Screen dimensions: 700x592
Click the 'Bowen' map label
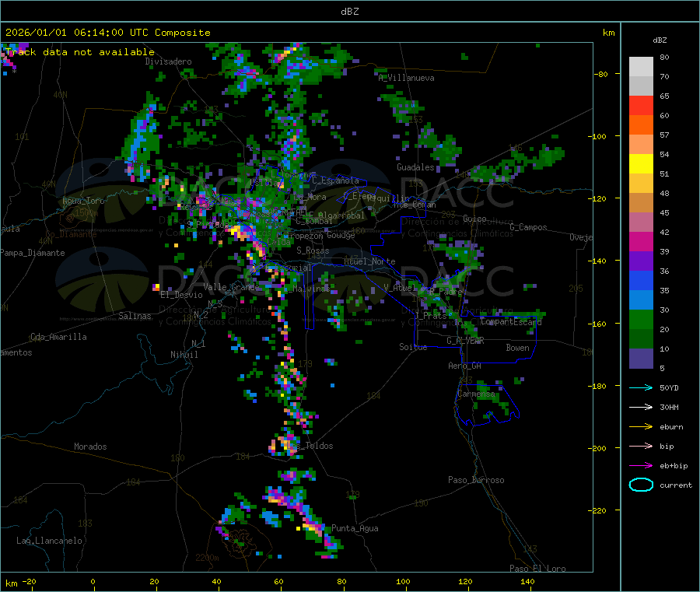coord(517,348)
